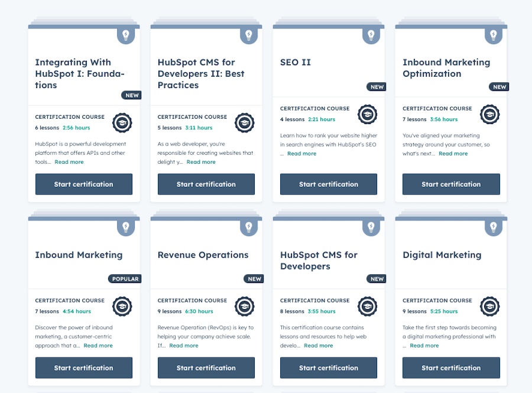This screenshot has height=393, width=532.
Task: Start the SEO II certification
Action: (x=329, y=184)
